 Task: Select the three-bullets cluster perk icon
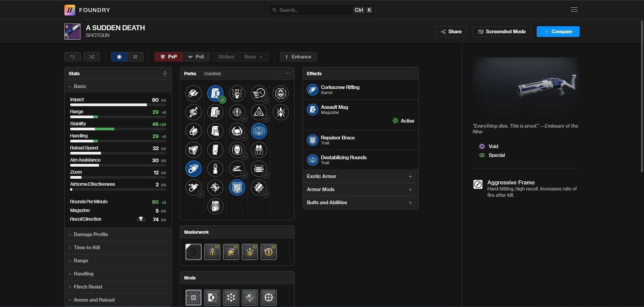[x=259, y=150]
